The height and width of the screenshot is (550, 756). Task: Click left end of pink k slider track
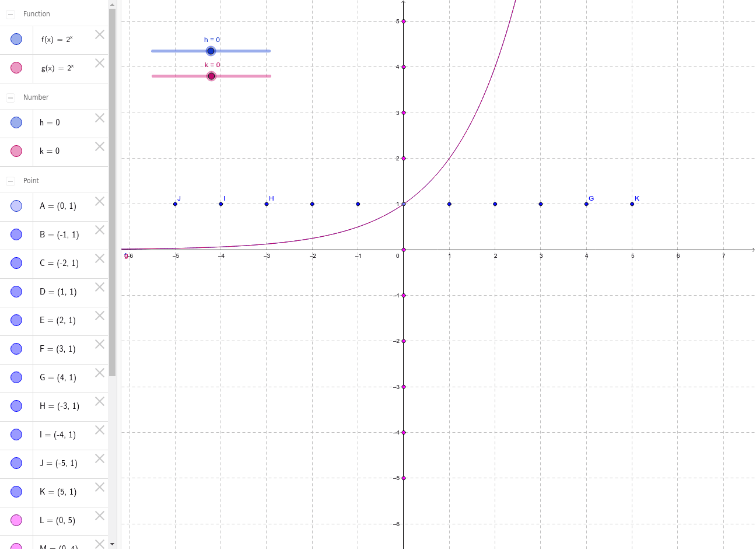(x=153, y=76)
